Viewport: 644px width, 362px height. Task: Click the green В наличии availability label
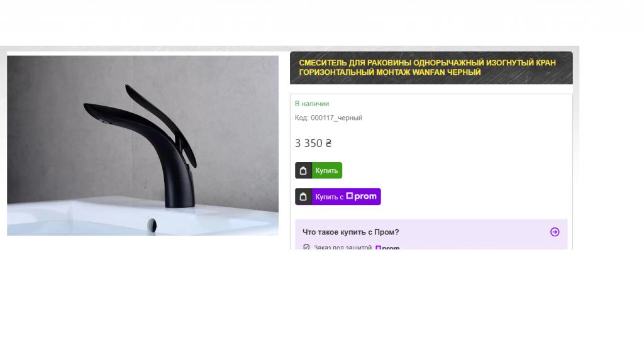pyautogui.click(x=312, y=104)
